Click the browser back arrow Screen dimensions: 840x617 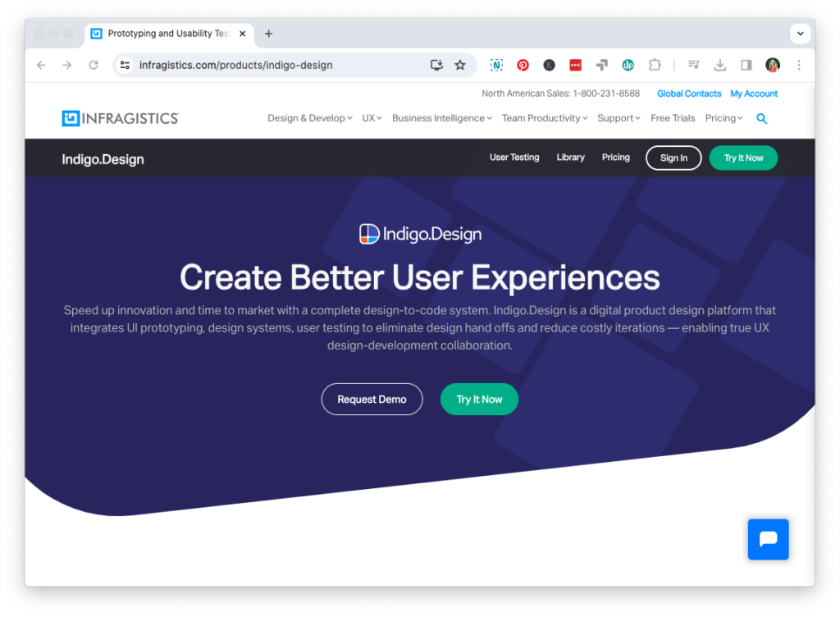pos(41,65)
